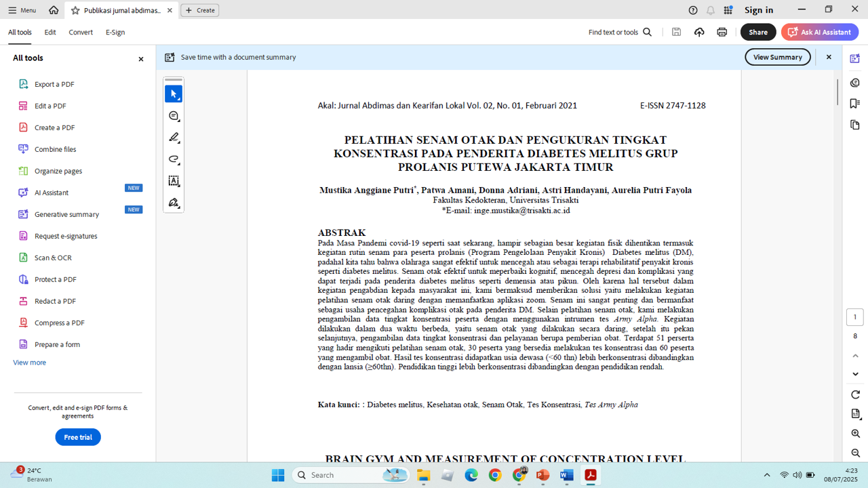Open the bookmarks panel icon
This screenshot has width=868, height=488.
[855, 104]
